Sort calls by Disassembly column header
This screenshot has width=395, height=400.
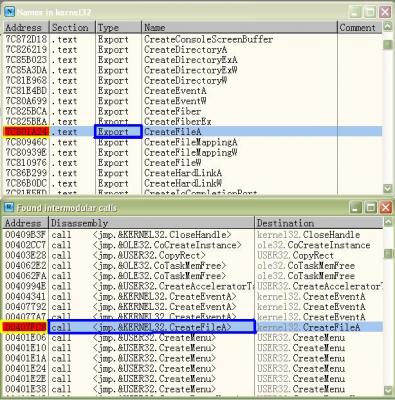(x=152, y=223)
